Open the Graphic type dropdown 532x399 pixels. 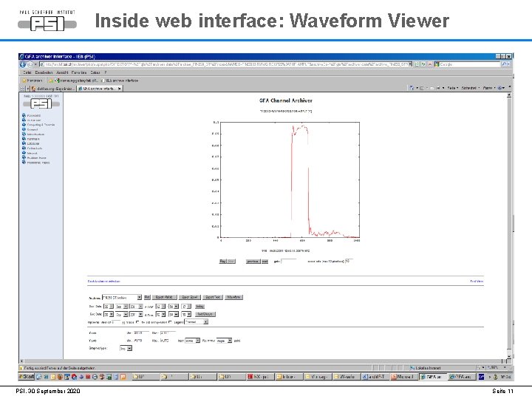pyautogui.click(x=126, y=349)
